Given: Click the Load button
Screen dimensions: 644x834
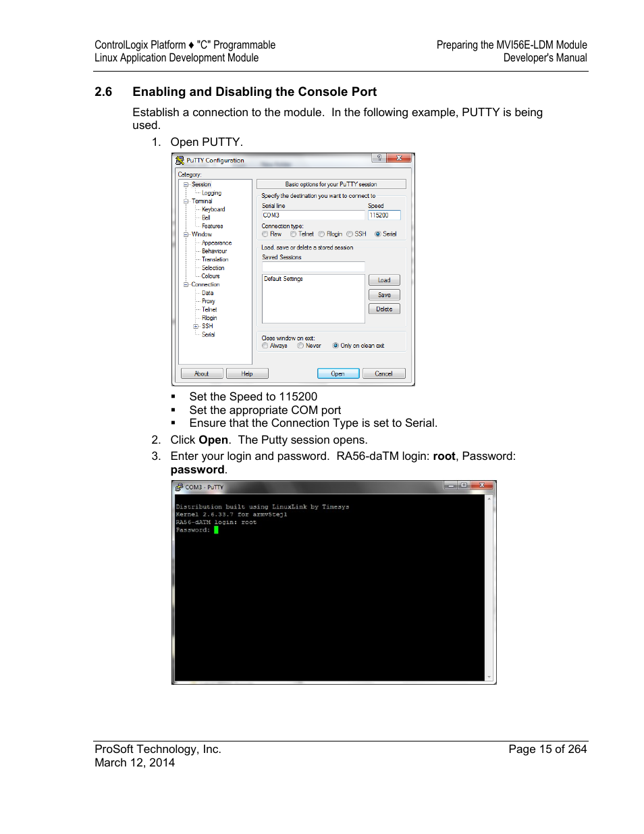Looking at the screenshot, I should pyautogui.click(x=384, y=280).
